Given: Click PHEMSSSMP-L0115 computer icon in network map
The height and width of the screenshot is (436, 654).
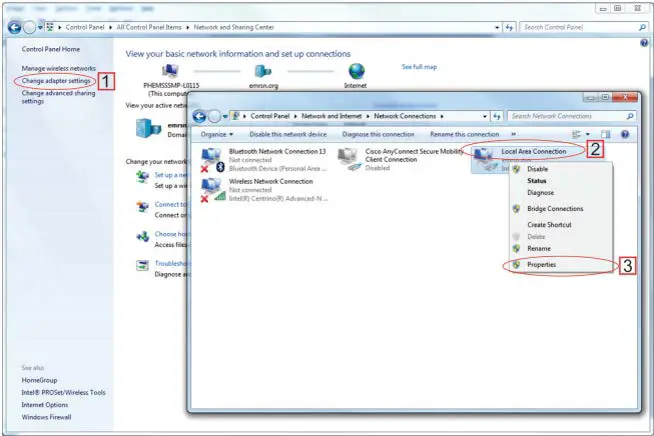Looking at the screenshot, I should coord(170,72).
